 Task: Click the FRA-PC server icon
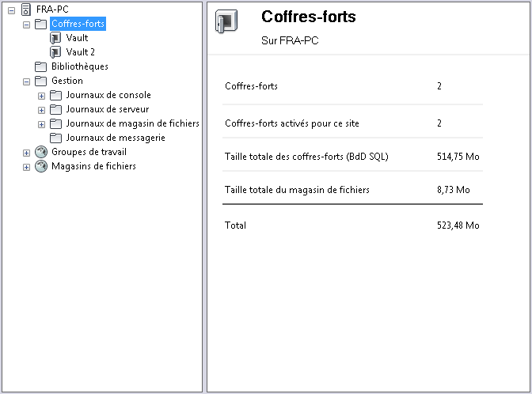point(26,9)
